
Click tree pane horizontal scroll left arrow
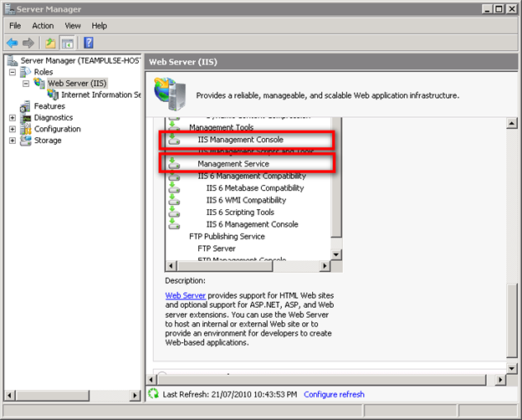[x=9, y=396]
